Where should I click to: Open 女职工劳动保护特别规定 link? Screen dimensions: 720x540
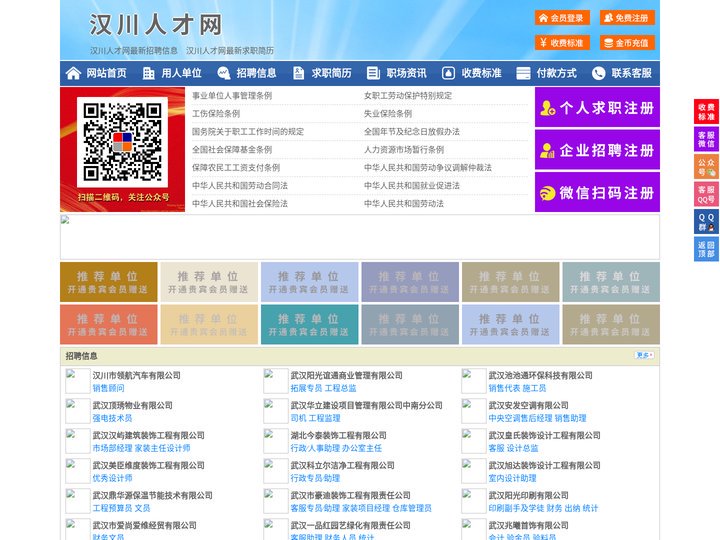[408, 96]
